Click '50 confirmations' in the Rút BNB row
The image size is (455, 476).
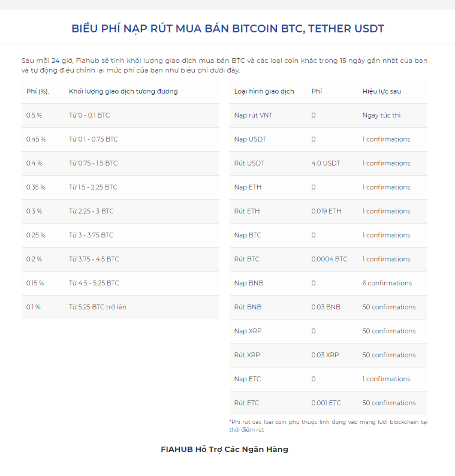(x=389, y=307)
